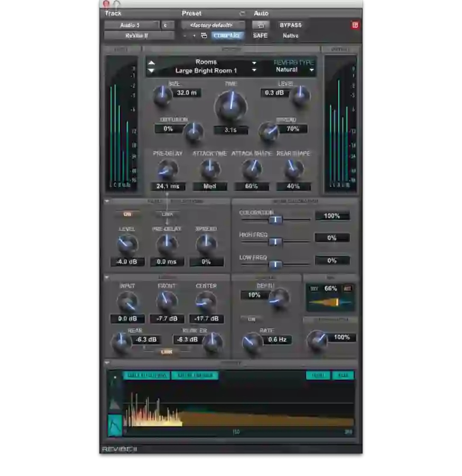Click the COMPARE button

[228, 36]
